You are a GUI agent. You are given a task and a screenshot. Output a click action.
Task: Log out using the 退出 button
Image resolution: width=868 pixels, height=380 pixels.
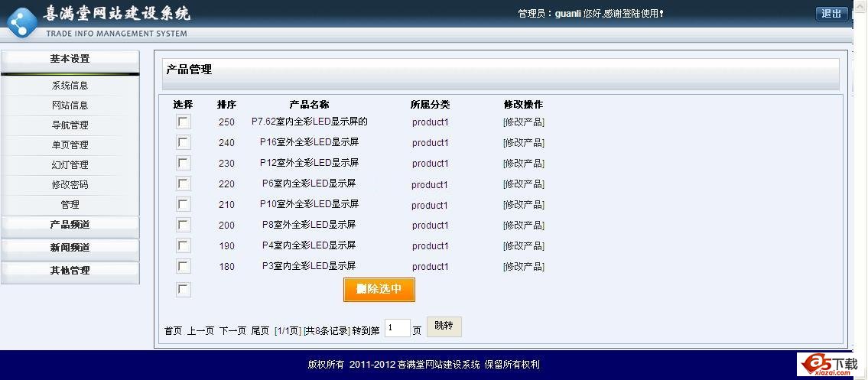(831, 14)
